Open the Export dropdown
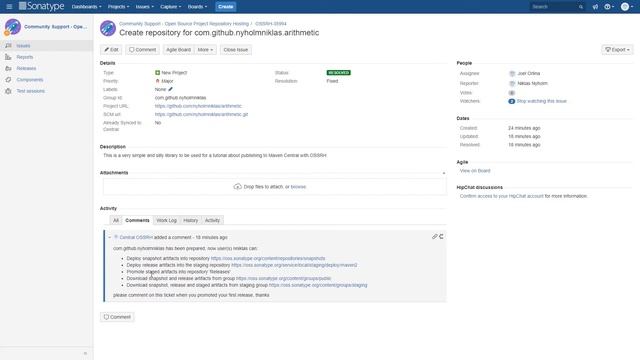The image size is (640, 360). click(617, 50)
